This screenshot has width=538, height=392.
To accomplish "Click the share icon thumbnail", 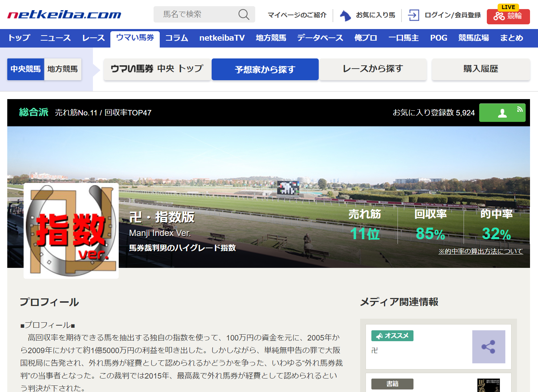I will click(489, 347).
